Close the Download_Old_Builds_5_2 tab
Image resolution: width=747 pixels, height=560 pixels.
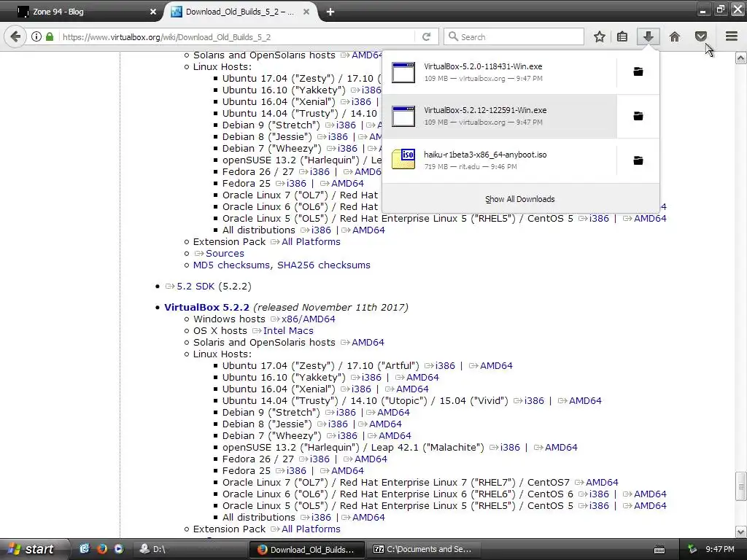(306, 12)
